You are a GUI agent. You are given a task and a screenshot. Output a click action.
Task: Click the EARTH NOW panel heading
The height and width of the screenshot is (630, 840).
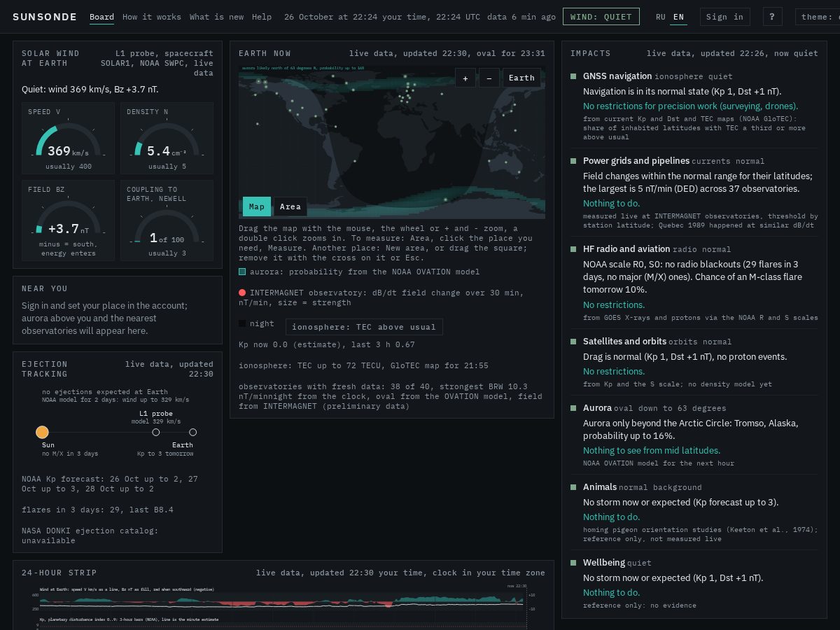[265, 53]
